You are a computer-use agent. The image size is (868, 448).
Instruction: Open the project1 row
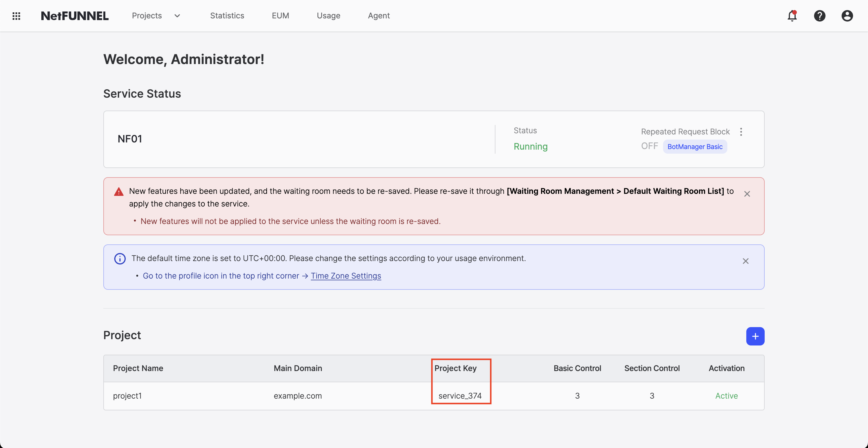coord(127,396)
